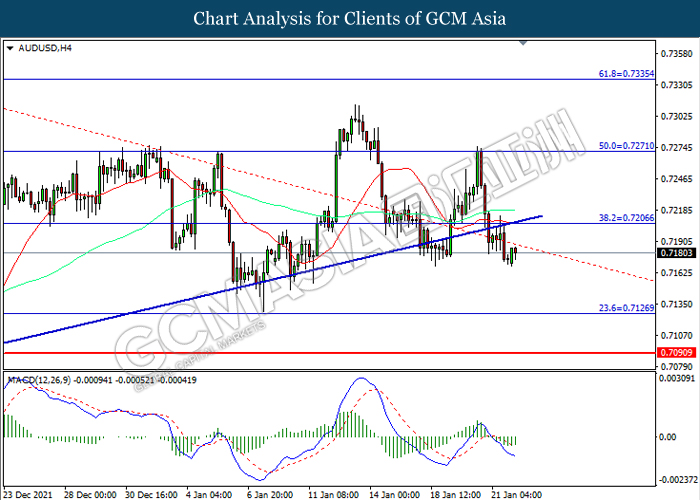The height and width of the screenshot is (500, 700).
Task: Click the price scale value 0.71905
Action: point(676,242)
